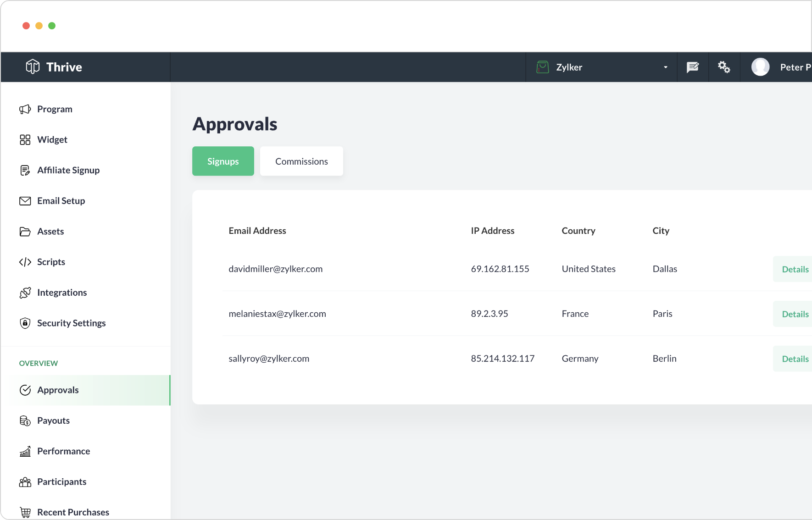Click IP address 69.162.81.155
Viewport: 812px width, 520px height.
(x=500, y=269)
